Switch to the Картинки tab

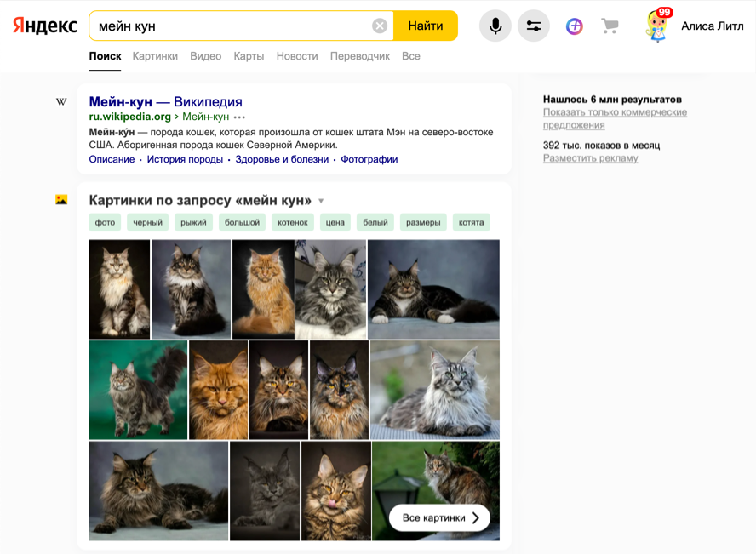tap(155, 56)
